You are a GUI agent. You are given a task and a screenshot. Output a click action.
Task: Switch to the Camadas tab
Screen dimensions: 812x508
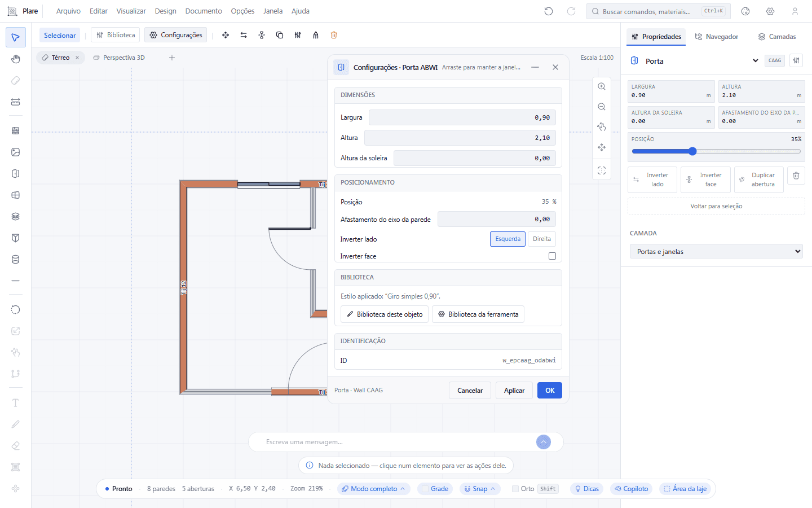[776, 37]
